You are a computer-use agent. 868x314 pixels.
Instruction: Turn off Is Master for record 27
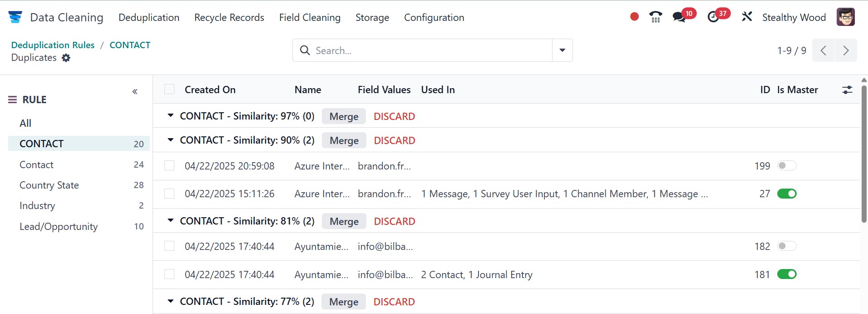[x=787, y=194]
